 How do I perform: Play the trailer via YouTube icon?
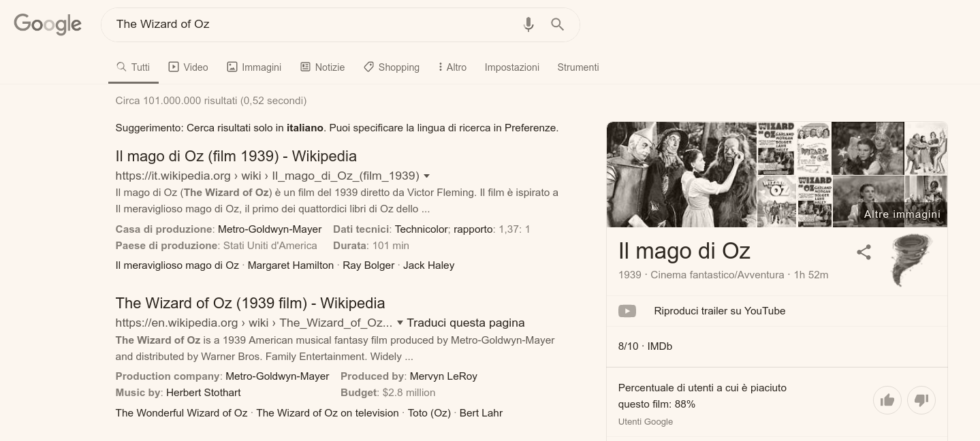click(x=627, y=311)
